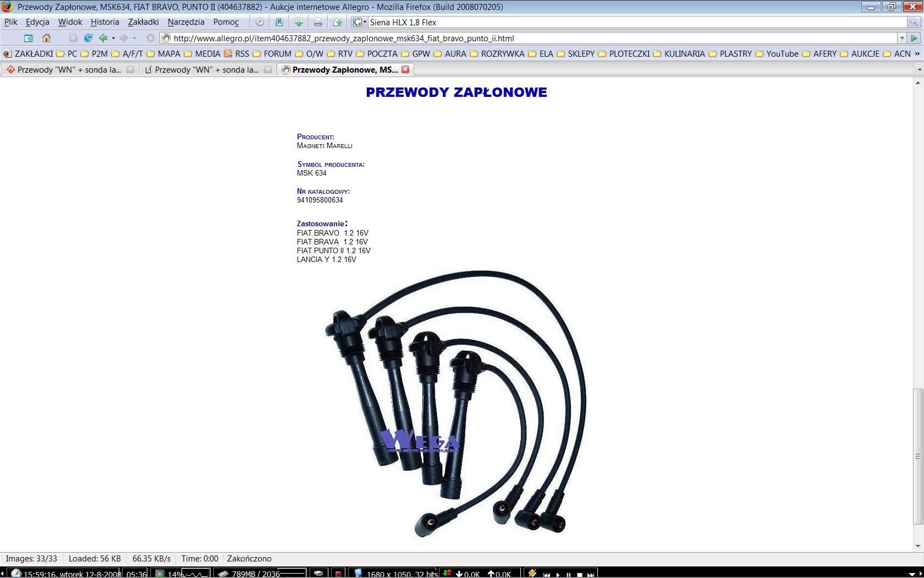Viewport: 924px width, 578px height.
Task: Switch to second Przewody "WN" + sonda tab
Action: click(207, 69)
